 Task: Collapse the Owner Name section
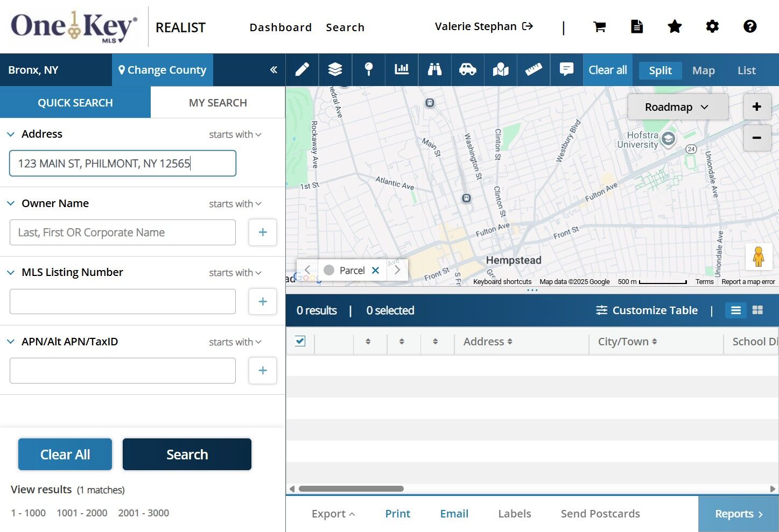tap(11, 203)
